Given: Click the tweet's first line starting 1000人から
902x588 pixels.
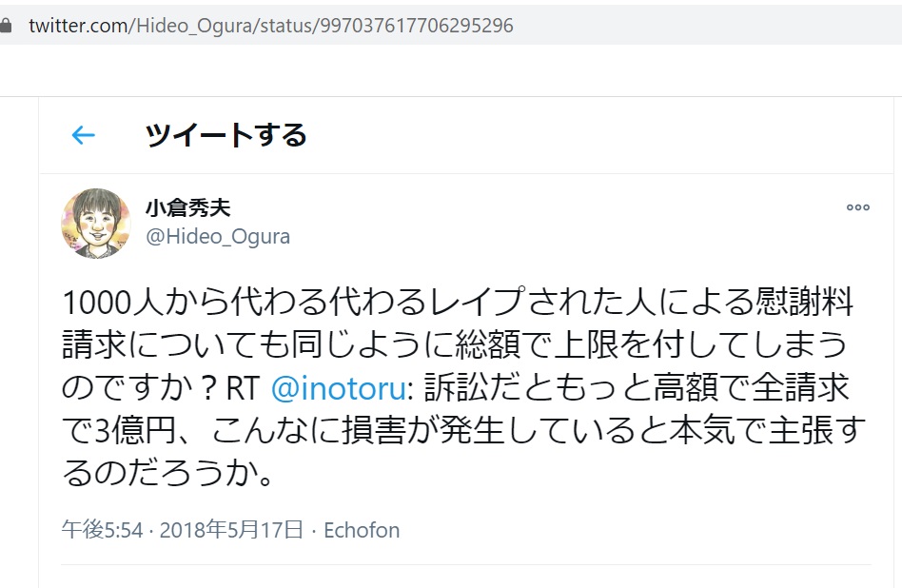Looking at the screenshot, I should click(x=457, y=303).
